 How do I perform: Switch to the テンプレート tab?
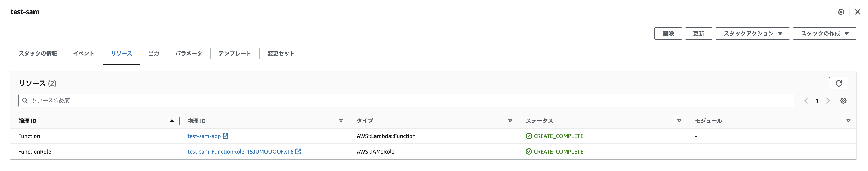[234, 53]
